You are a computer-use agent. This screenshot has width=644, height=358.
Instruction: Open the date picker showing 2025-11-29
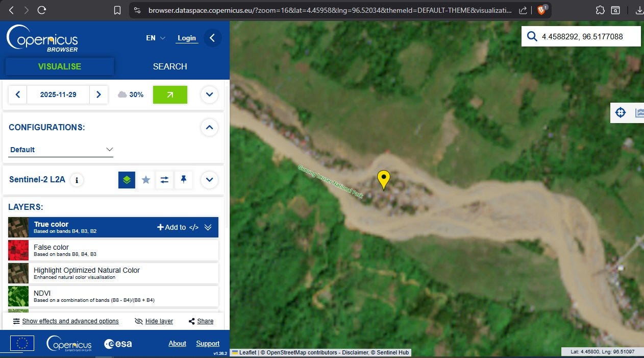coord(58,94)
